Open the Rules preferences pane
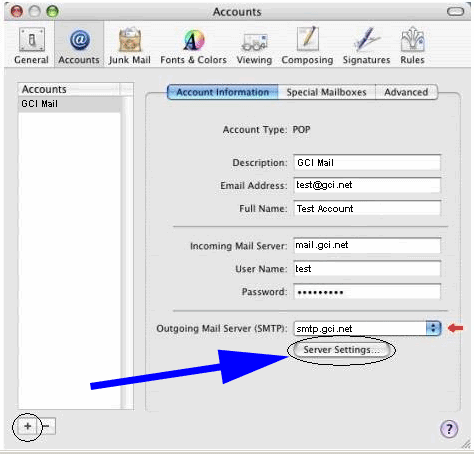Screen dimensions: 474x454 point(412,46)
